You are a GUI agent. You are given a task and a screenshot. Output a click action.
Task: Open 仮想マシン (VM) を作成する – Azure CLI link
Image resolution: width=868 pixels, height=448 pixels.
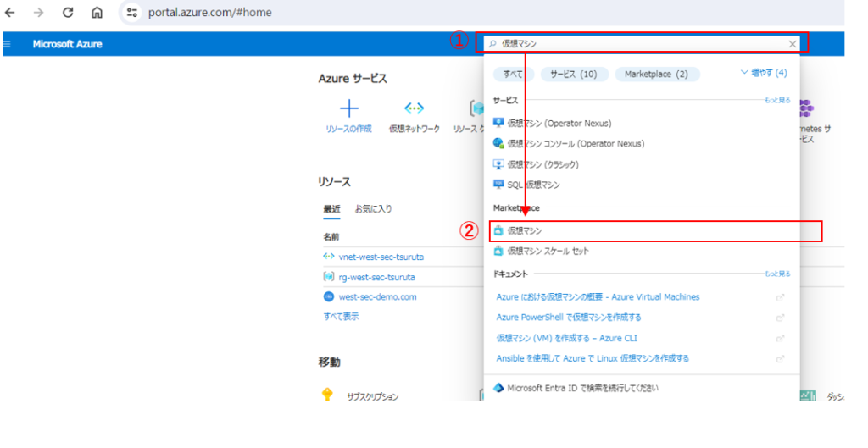(x=566, y=338)
